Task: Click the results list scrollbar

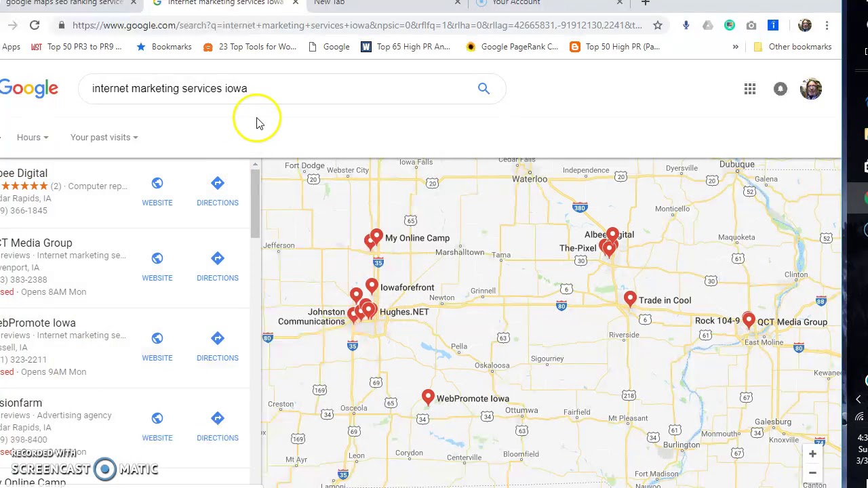Action: [256, 203]
